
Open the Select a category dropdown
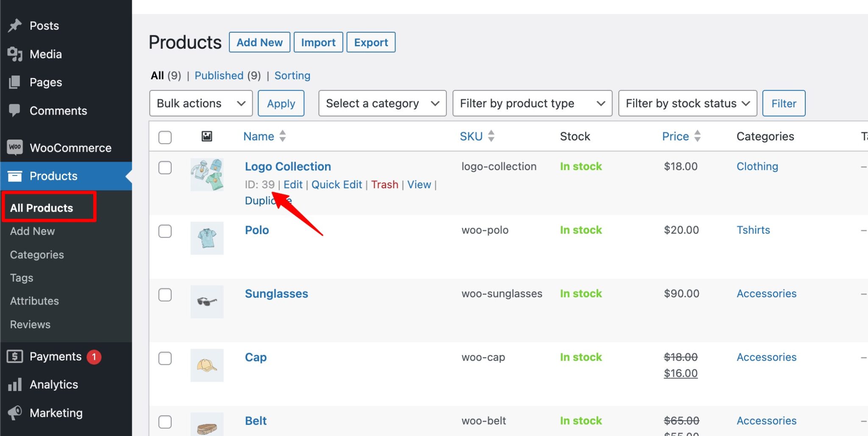382,103
